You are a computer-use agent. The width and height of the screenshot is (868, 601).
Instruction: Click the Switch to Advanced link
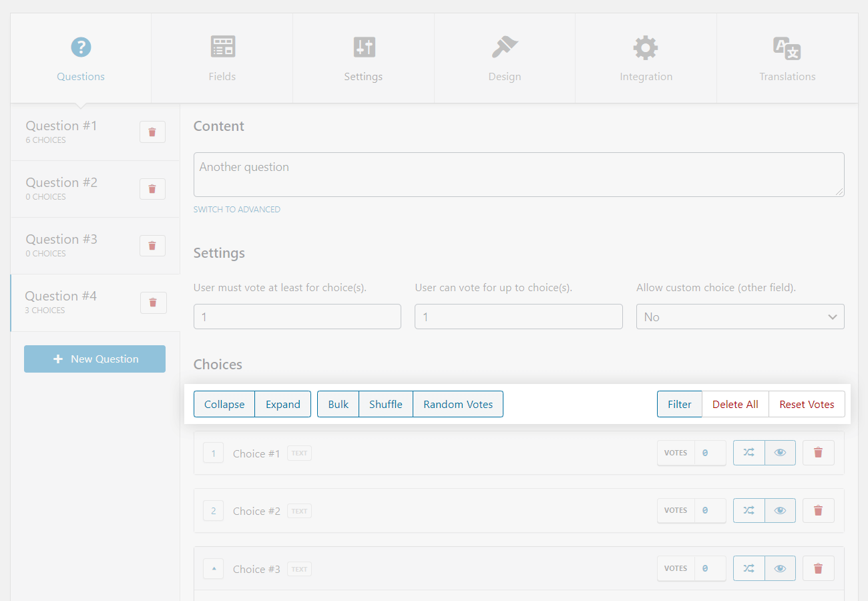point(237,210)
